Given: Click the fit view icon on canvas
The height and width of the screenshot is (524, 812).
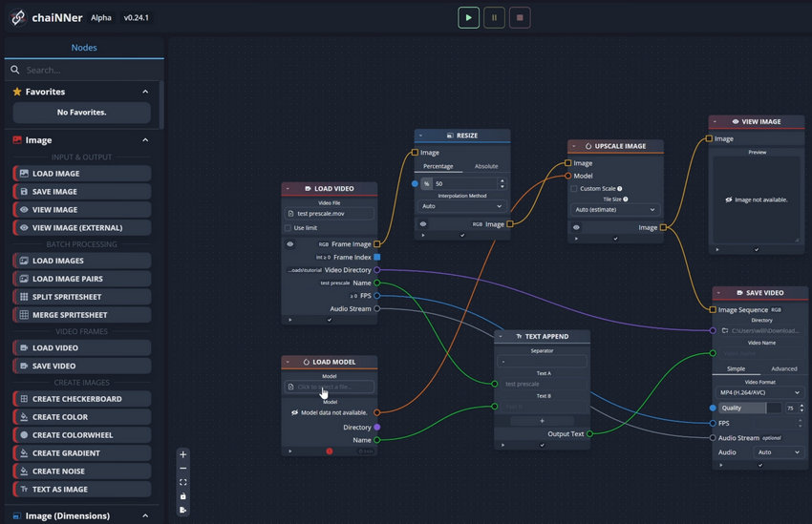Looking at the screenshot, I should point(183,482).
